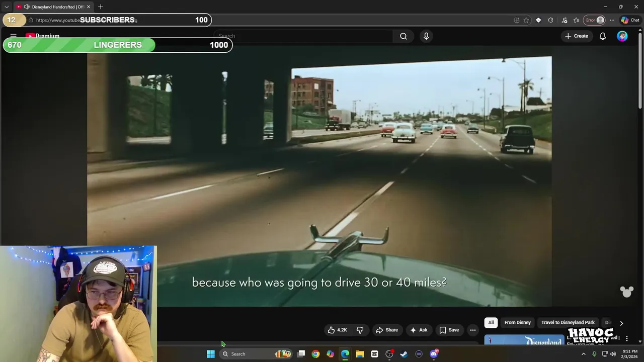Viewport: 644px width, 362px height.
Task: Click the tag-shaped extension icon
Action: 538,20
